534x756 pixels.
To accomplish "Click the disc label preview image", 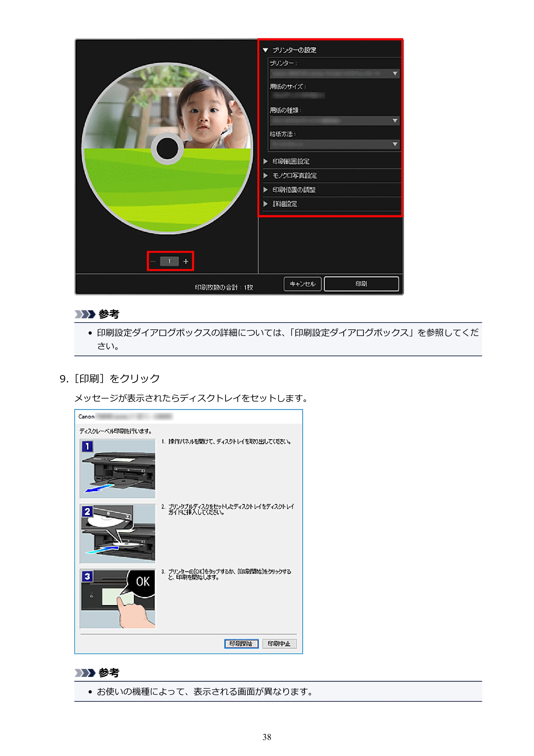I will coord(167,149).
